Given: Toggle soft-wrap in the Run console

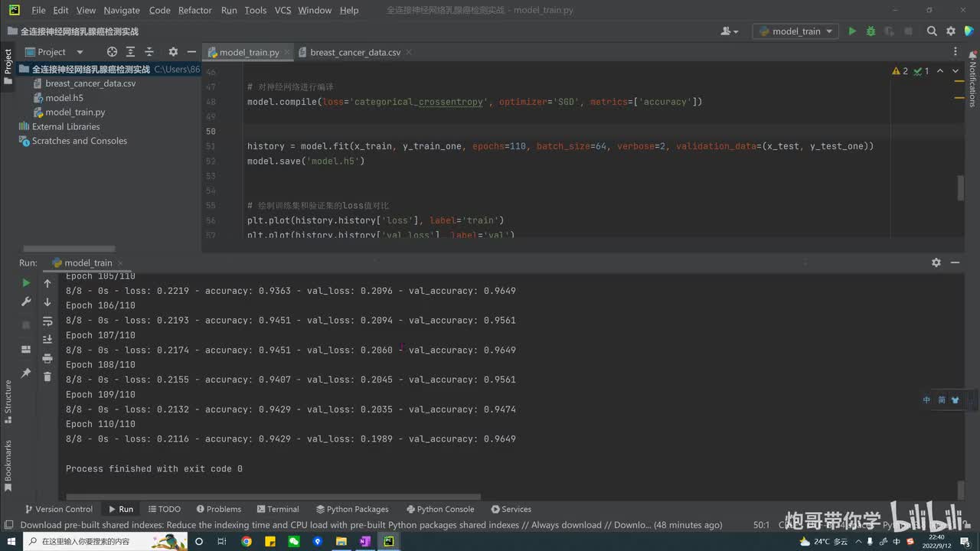Looking at the screenshot, I should click(47, 321).
